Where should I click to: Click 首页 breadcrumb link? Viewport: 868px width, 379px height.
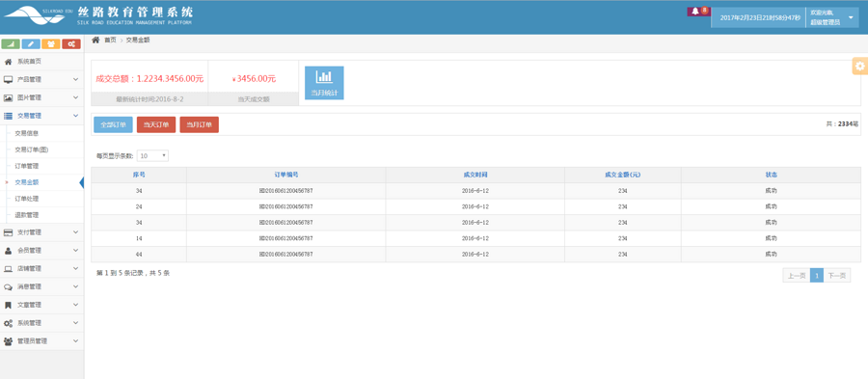(x=111, y=41)
